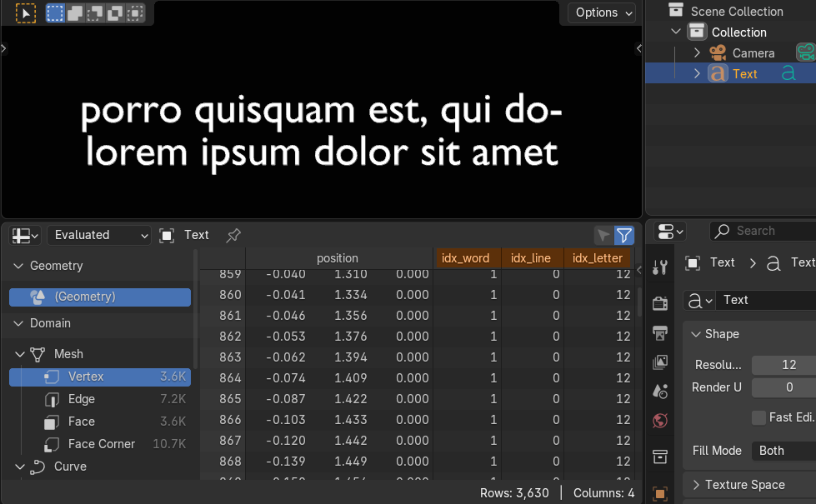The image size is (816, 504).
Task: Click the Text datablock name field
Action: [x=766, y=300]
